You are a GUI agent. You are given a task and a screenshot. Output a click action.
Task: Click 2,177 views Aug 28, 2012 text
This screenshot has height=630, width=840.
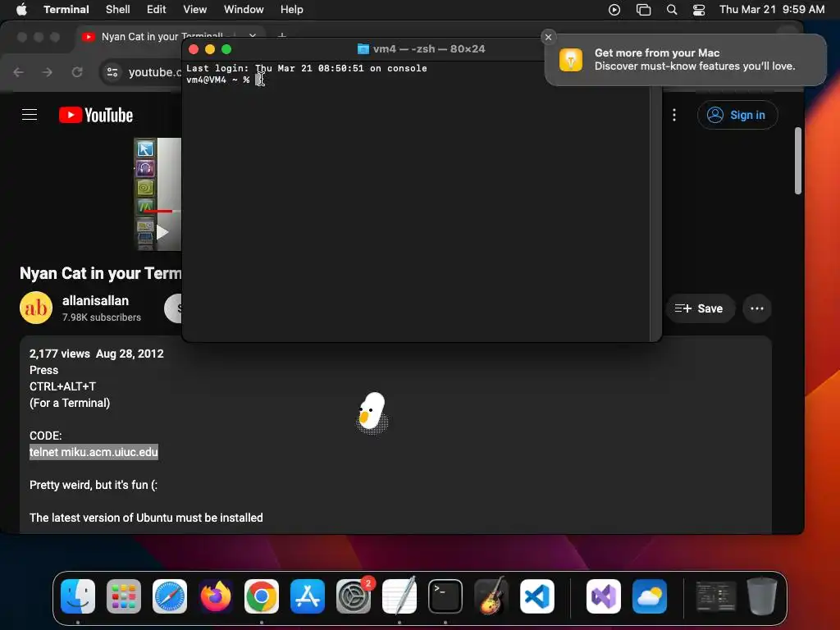97,354
